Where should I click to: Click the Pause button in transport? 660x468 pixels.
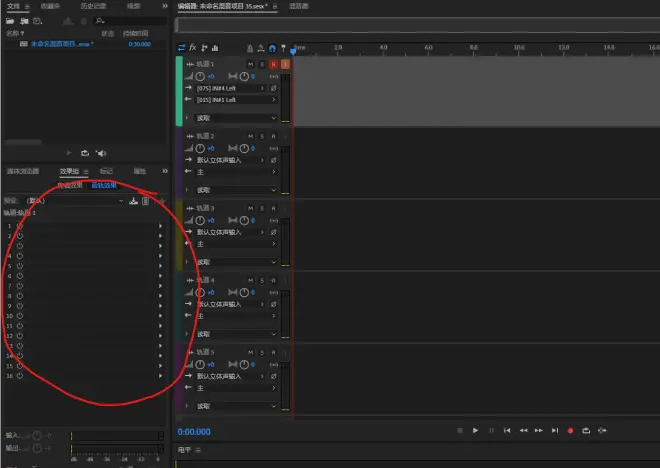pyautogui.click(x=491, y=431)
